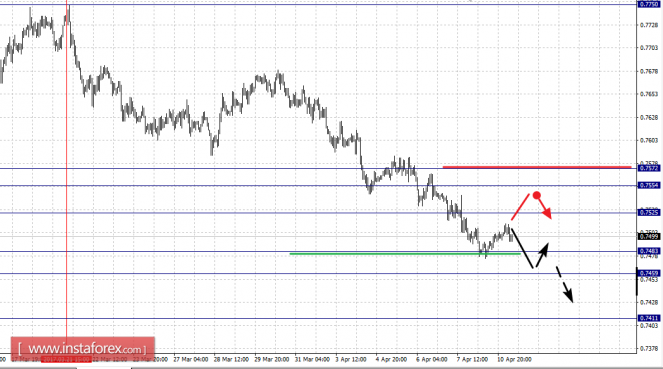This screenshot has width=663, height=369.
Task: Click the thick red horizontal resistance line
Action: click(537, 167)
